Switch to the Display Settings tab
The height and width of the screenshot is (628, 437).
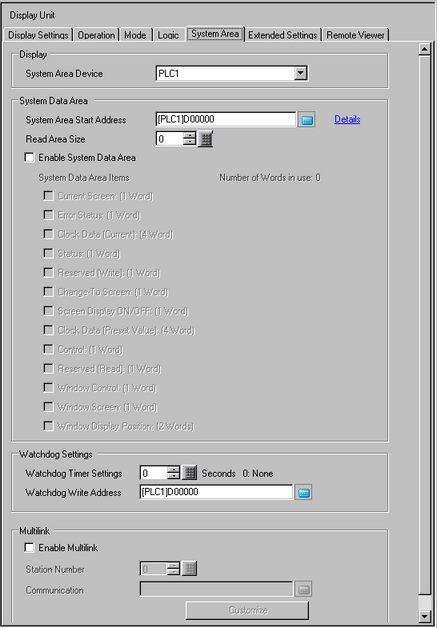(38, 35)
